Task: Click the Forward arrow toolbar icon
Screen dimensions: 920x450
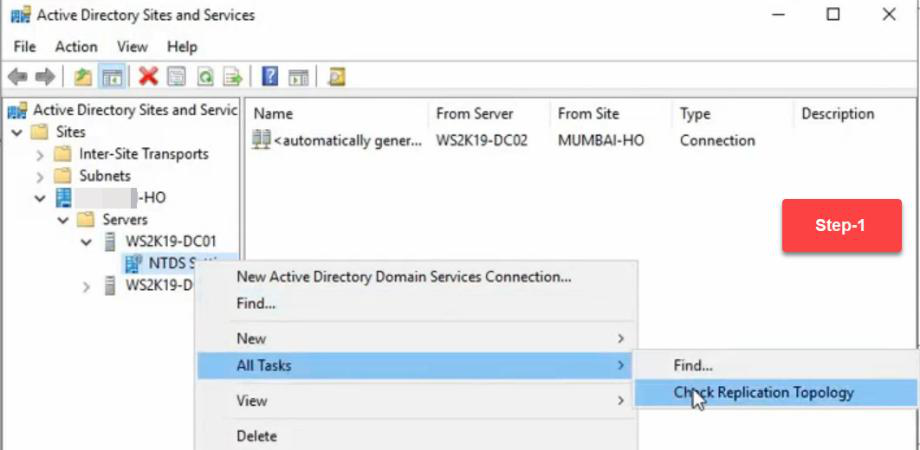Action: click(x=45, y=76)
